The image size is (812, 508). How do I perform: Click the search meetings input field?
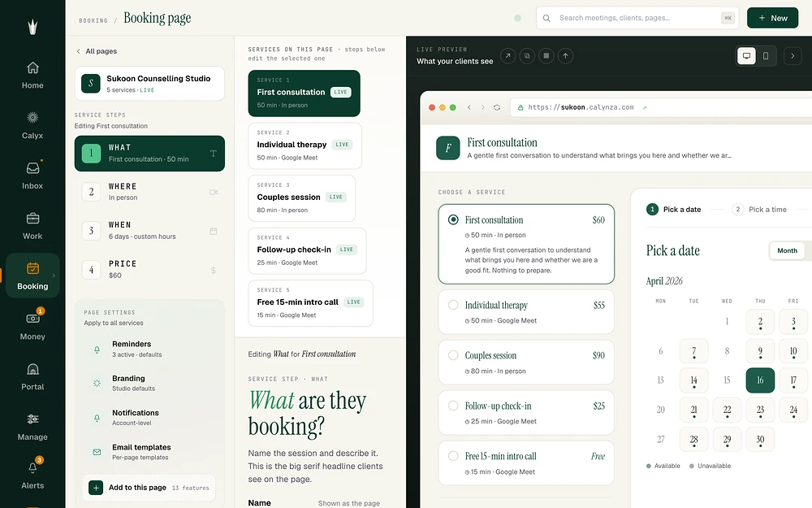[x=637, y=18]
